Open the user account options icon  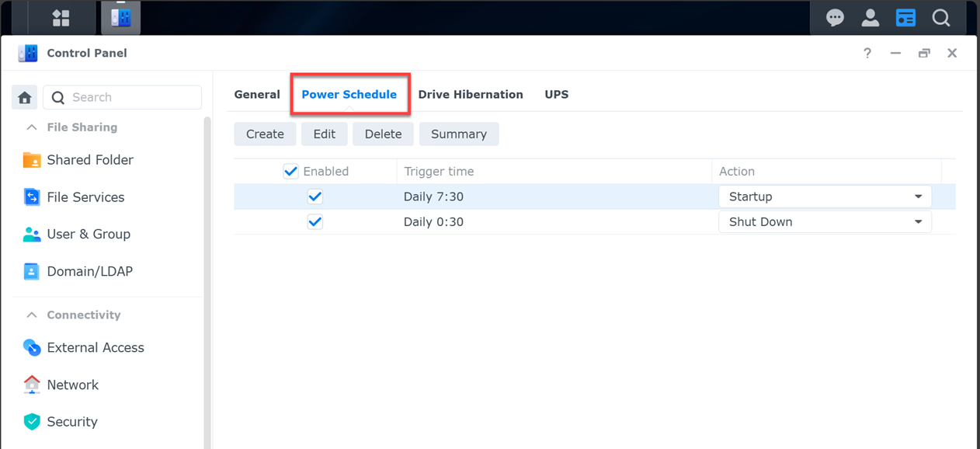point(871,18)
